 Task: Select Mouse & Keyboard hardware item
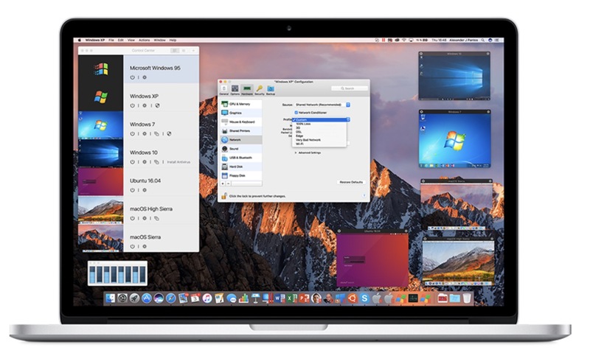[241, 122]
